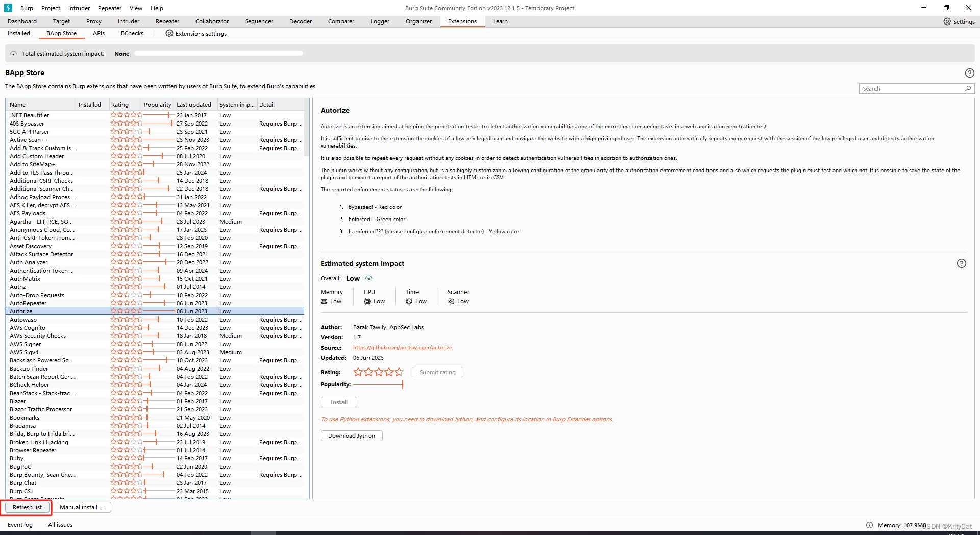The image size is (980, 535).
Task: Sort by the Last updated column header
Action: [196, 105]
